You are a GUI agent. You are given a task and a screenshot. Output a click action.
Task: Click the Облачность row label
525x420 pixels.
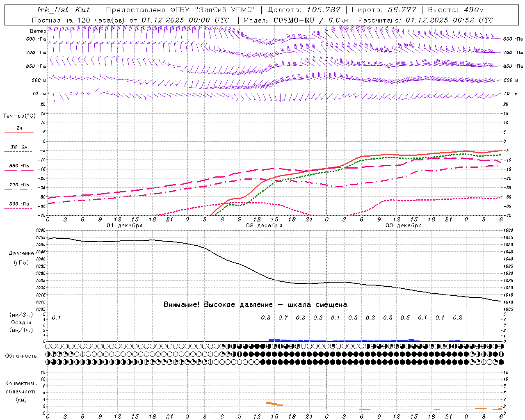point(21,356)
